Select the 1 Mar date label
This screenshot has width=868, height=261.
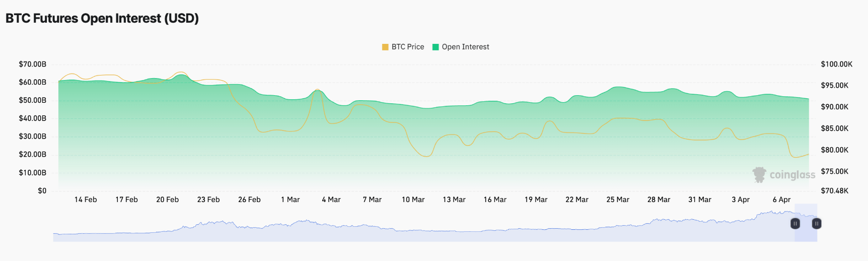[290, 200]
